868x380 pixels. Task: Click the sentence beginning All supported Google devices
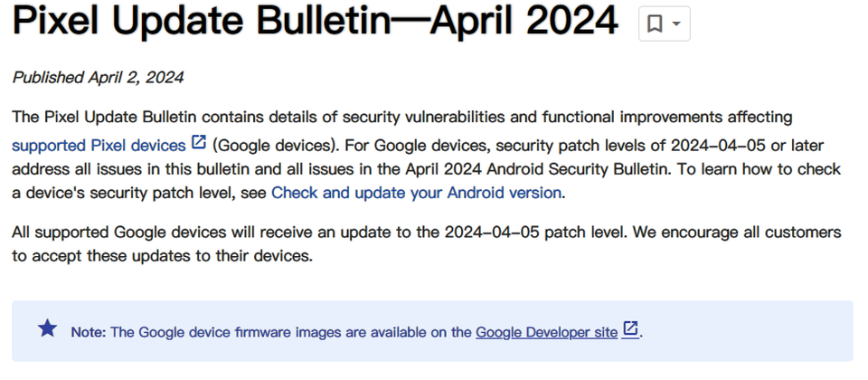pyautogui.click(x=427, y=243)
